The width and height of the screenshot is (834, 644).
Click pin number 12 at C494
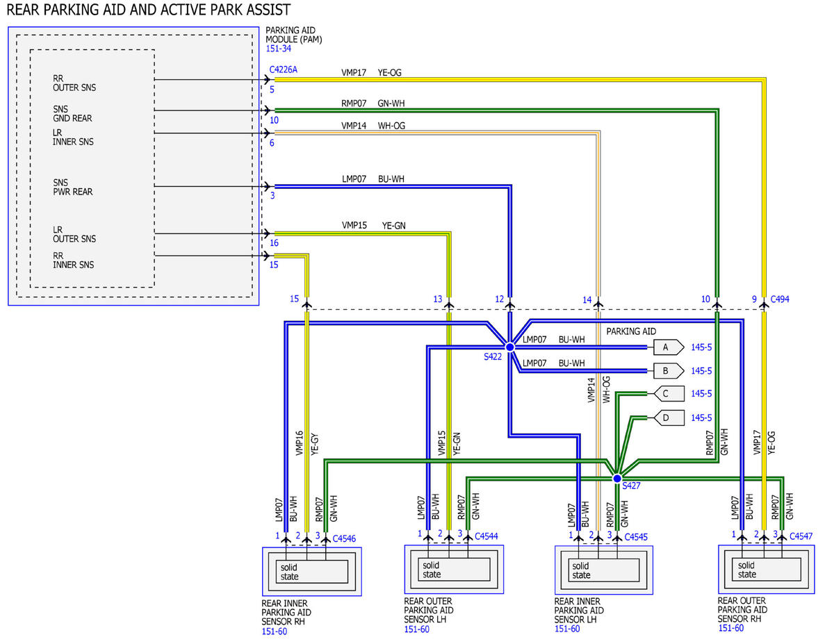click(x=499, y=299)
